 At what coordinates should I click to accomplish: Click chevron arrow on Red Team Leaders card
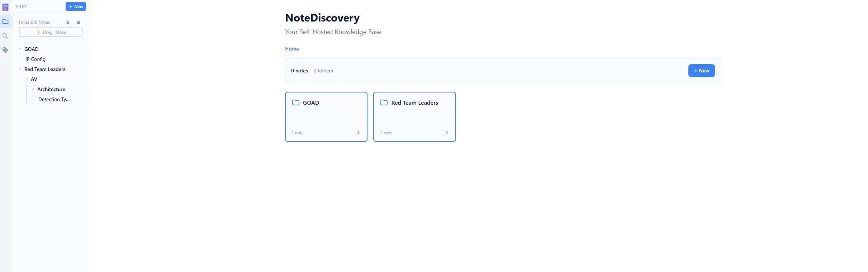tap(447, 133)
